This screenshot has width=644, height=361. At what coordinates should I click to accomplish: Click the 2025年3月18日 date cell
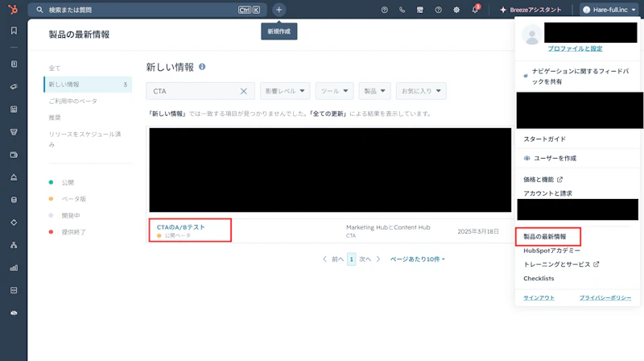pyautogui.click(x=478, y=231)
